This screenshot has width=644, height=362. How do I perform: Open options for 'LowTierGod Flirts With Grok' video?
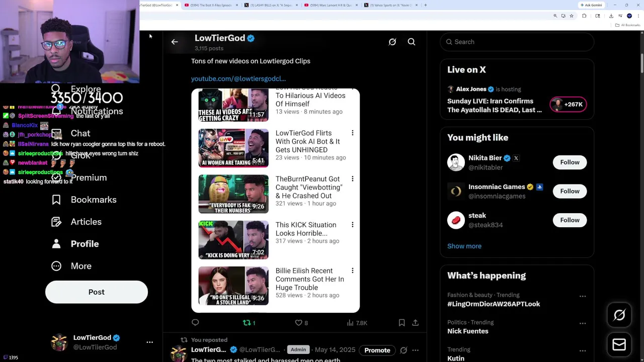[x=352, y=133]
